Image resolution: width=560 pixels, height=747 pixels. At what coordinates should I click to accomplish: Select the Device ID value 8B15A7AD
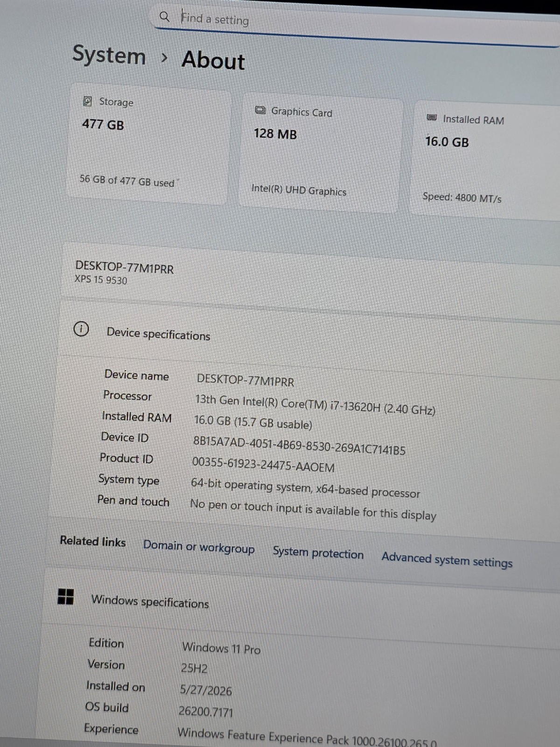coord(299,445)
